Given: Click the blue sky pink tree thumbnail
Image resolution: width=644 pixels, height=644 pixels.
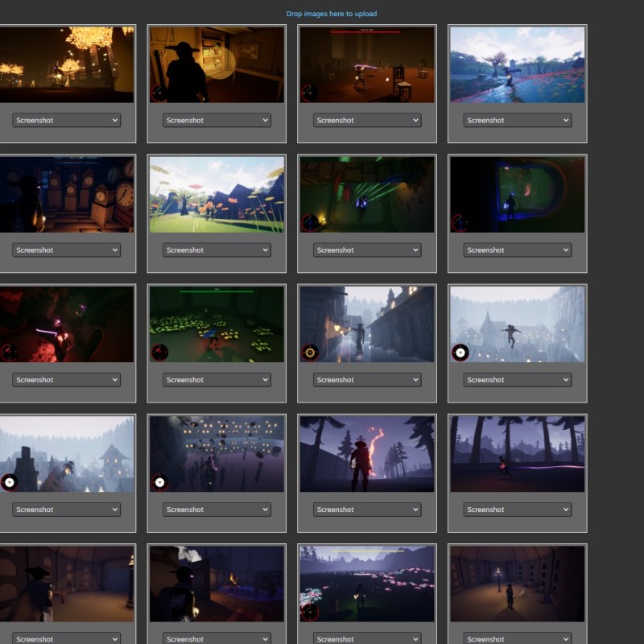Looking at the screenshot, I should tap(517, 64).
